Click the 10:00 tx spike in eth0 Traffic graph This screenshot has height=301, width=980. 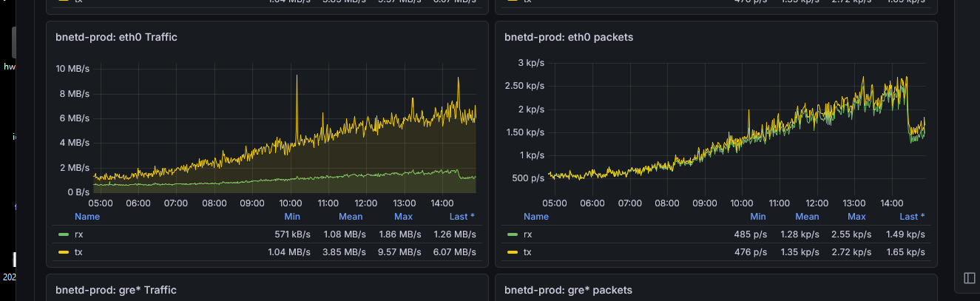point(297,81)
